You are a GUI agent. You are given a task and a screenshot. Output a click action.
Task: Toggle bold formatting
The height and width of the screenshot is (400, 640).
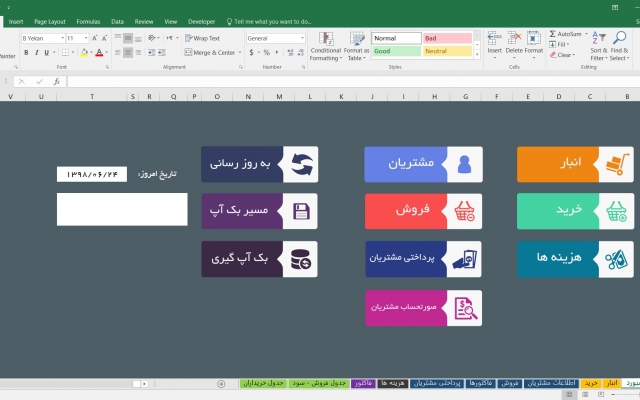(x=26, y=52)
